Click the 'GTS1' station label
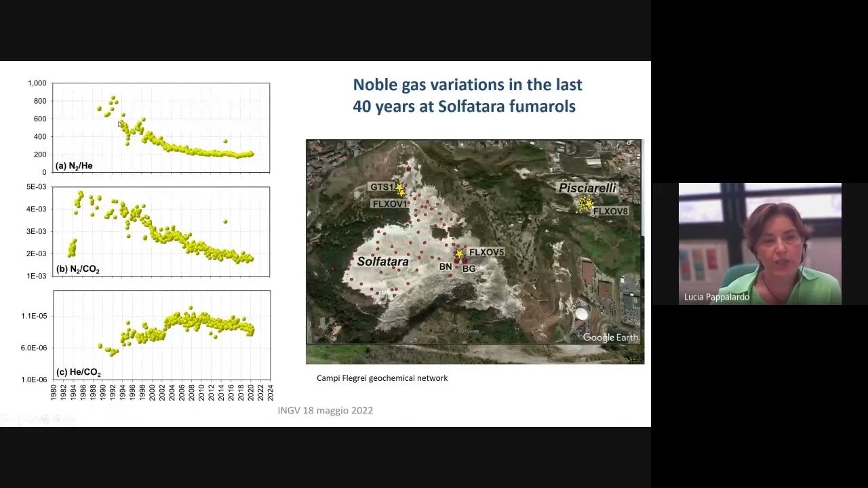 [381, 187]
